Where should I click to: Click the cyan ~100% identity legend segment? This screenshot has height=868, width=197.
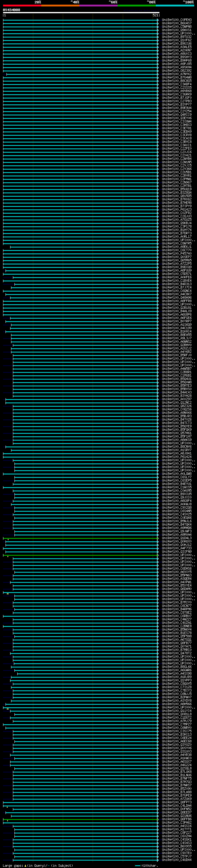pos(175,6)
